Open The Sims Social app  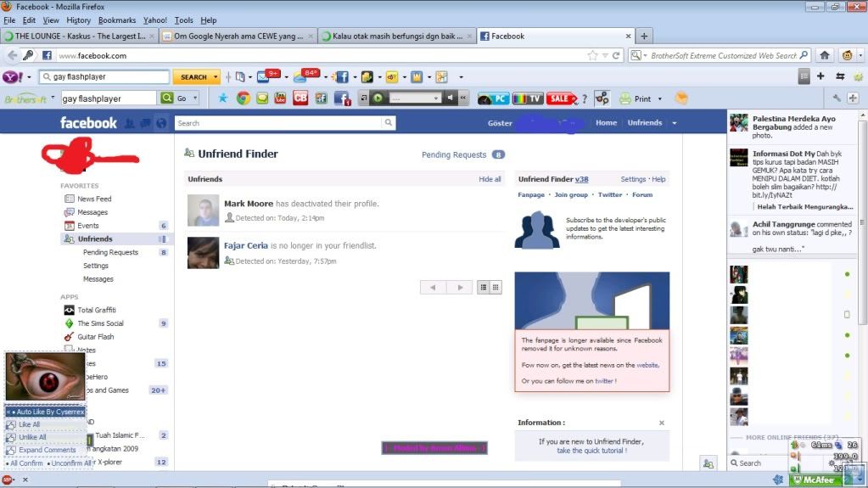point(100,323)
